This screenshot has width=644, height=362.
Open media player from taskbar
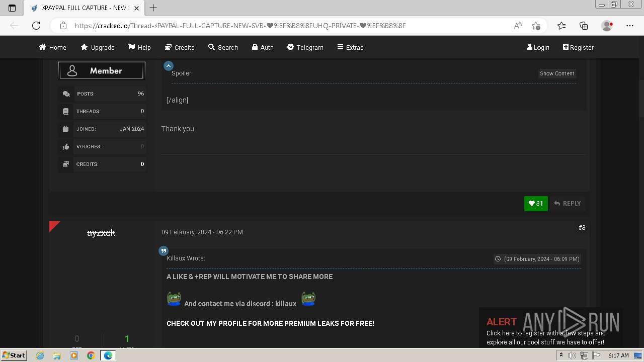(74, 355)
